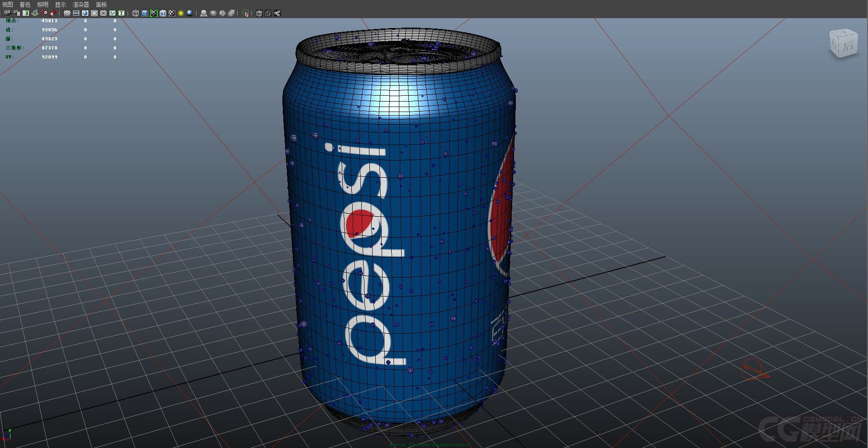
Task: Click the UV count value 92099
Action: 49,57
